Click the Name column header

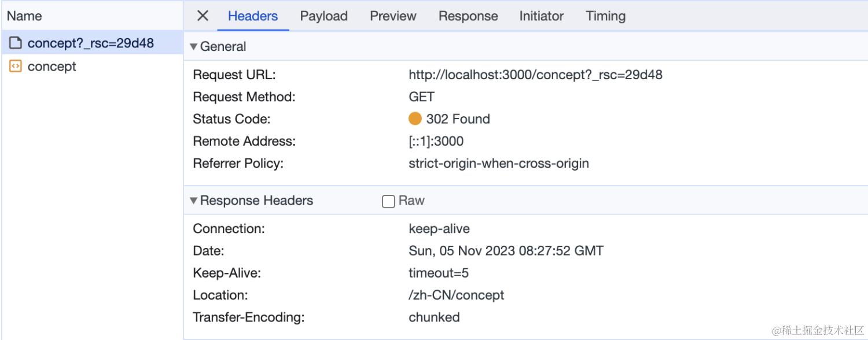pos(24,16)
